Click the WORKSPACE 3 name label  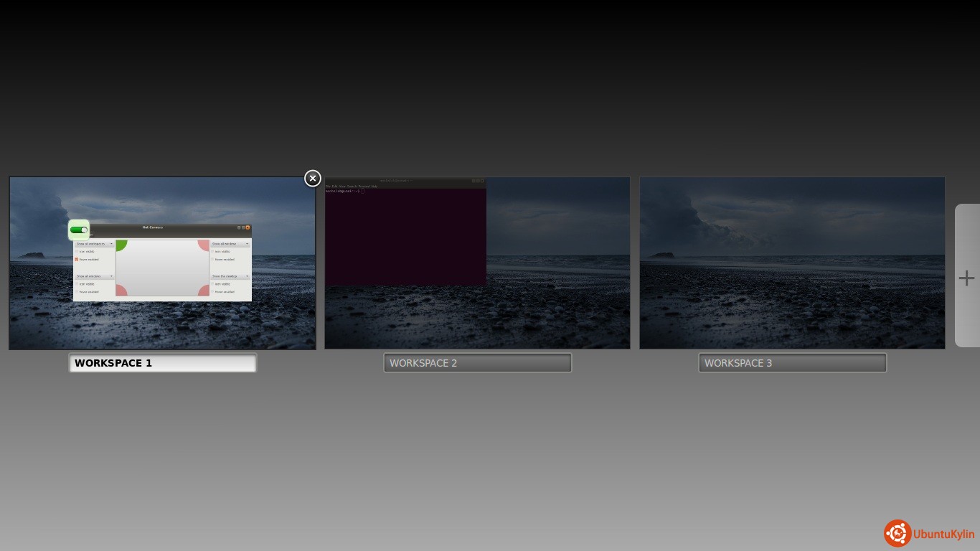792,363
